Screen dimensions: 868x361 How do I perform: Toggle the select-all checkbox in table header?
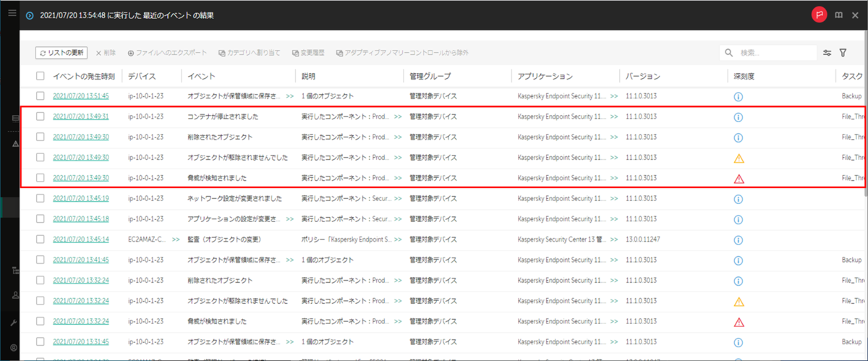(41, 76)
